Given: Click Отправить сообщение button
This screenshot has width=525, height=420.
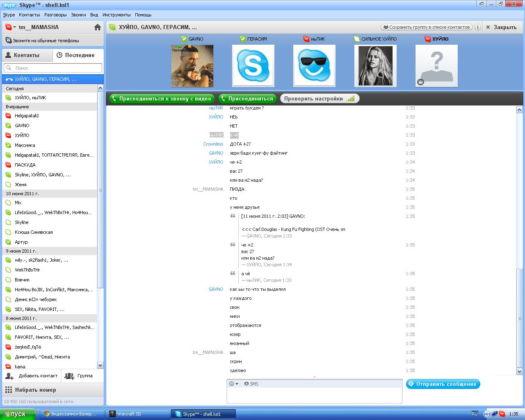Looking at the screenshot, I should click(x=443, y=384).
